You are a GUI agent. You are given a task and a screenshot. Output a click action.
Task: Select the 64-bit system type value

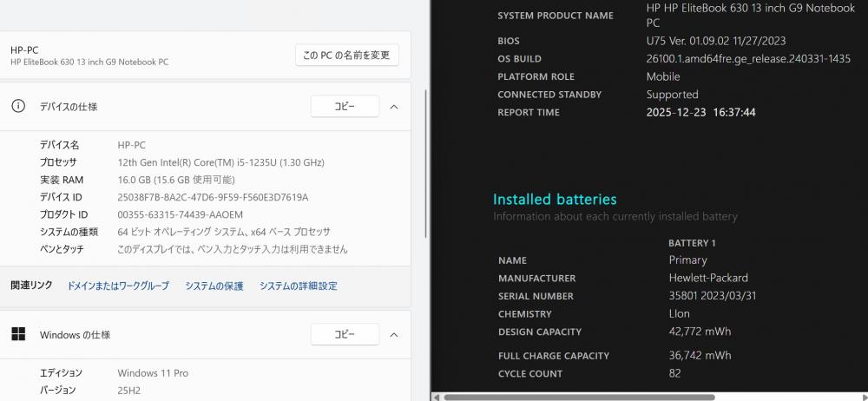point(224,232)
